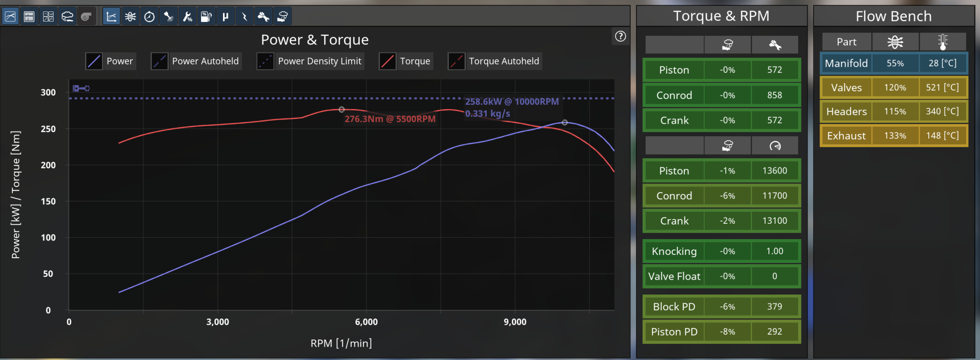Switch to the four-graph grid view
980x360 pixels.
point(48,17)
